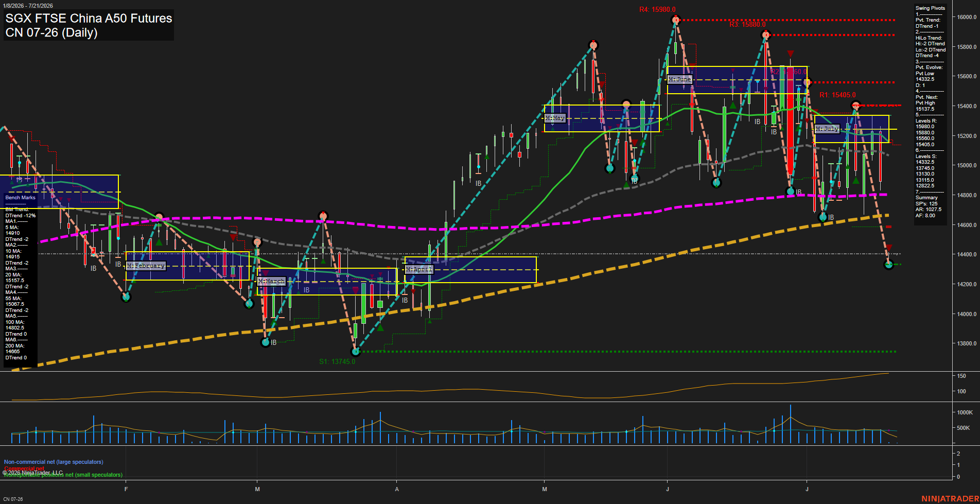Viewport: 980px width, 504px height.
Task: Click the M:July monthly range label
Action: click(x=827, y=129)
